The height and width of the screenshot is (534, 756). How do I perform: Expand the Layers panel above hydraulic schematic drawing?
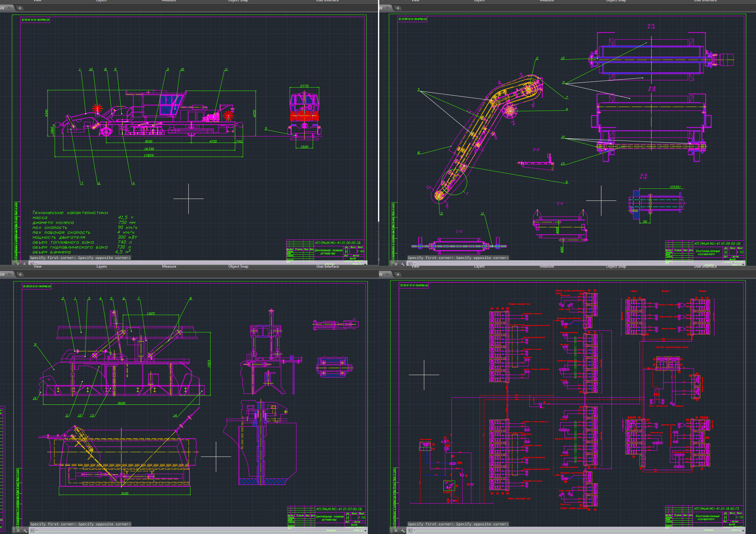coord(480,266)
